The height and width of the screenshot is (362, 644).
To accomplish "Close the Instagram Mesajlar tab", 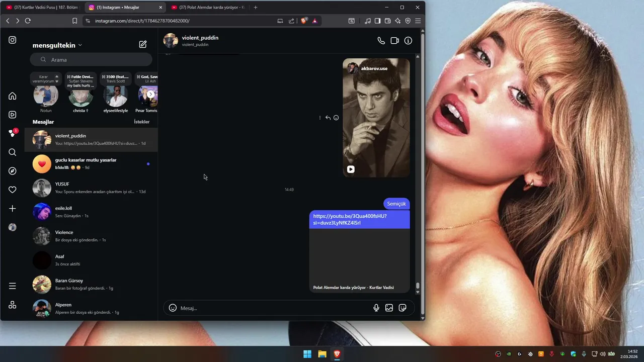I will 160,7.
